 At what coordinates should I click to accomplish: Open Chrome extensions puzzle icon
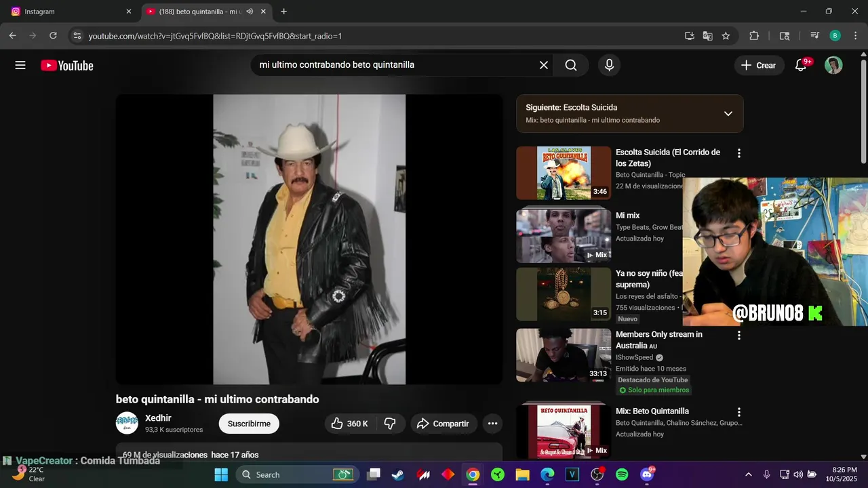point(754,36)
